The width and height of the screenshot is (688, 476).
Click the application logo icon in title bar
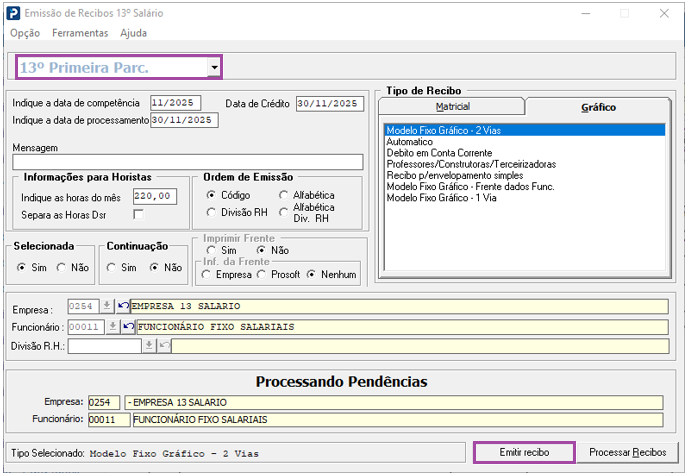[12, 13]
